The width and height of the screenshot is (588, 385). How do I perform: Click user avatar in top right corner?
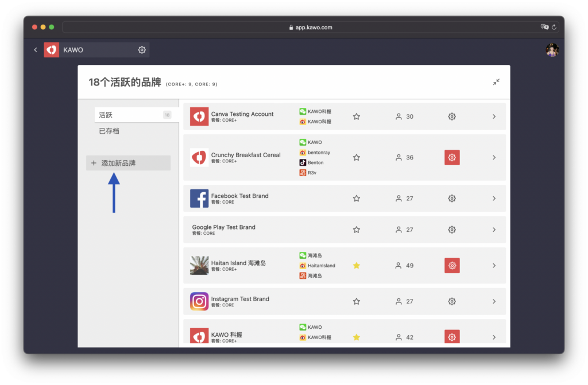pyautogui.click(x=552, y=50)
